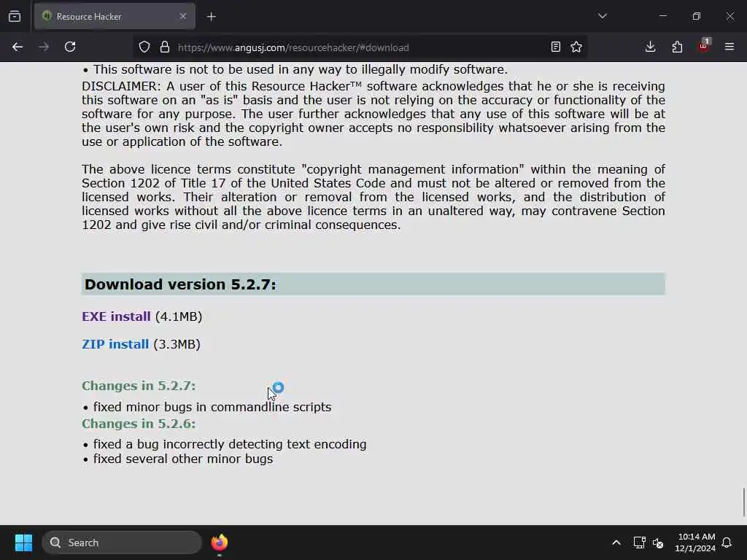
Task: Open the Firefox application hamburger menu
Action: click(x=729, y=47)
